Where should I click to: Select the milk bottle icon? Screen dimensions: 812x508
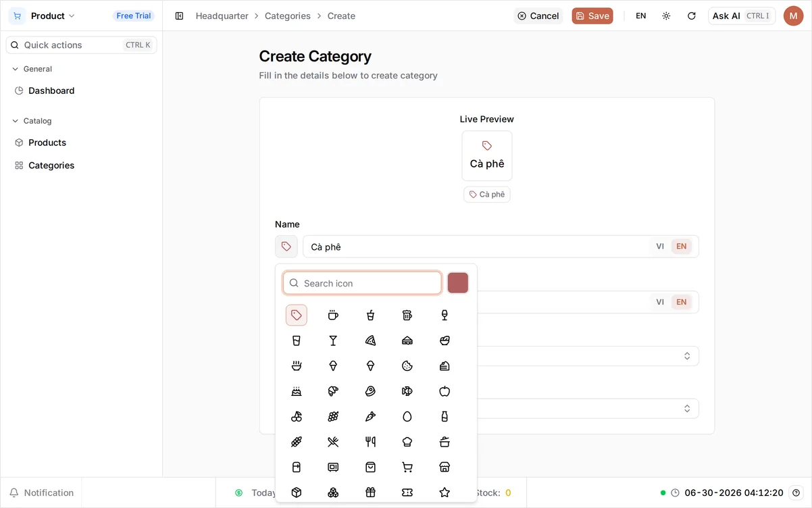point(445,417)
